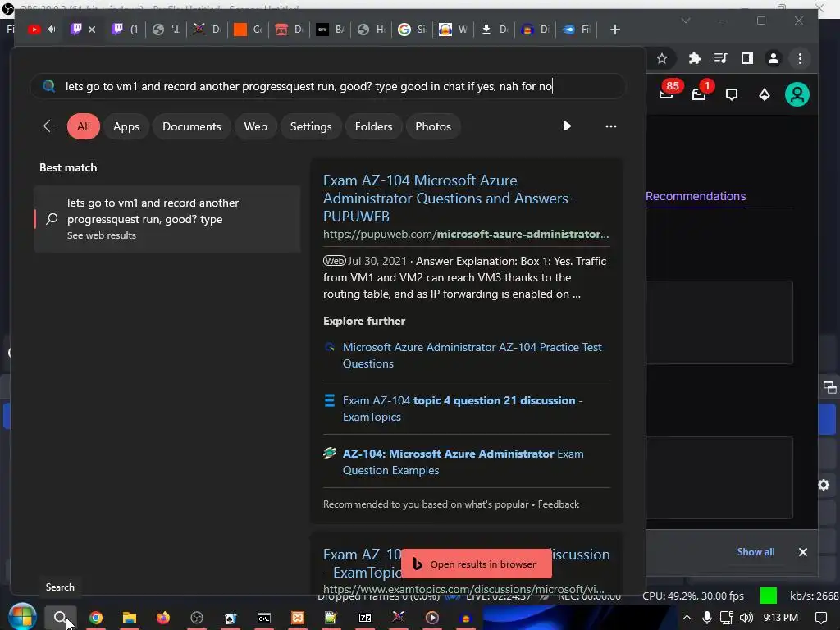Close the active Twitch tab
The height and width of the screenshot is (630, 840).
[x=92, y=30]
